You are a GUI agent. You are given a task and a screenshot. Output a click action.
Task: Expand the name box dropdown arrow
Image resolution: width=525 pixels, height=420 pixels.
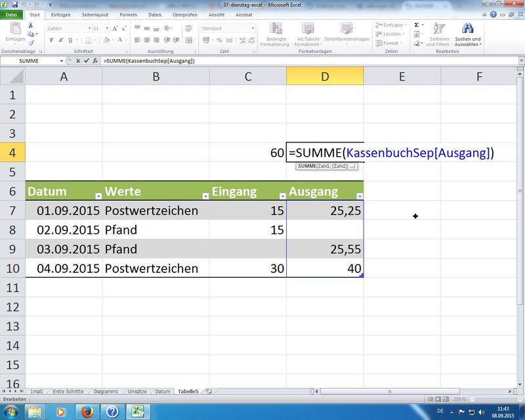pos(62,60)
